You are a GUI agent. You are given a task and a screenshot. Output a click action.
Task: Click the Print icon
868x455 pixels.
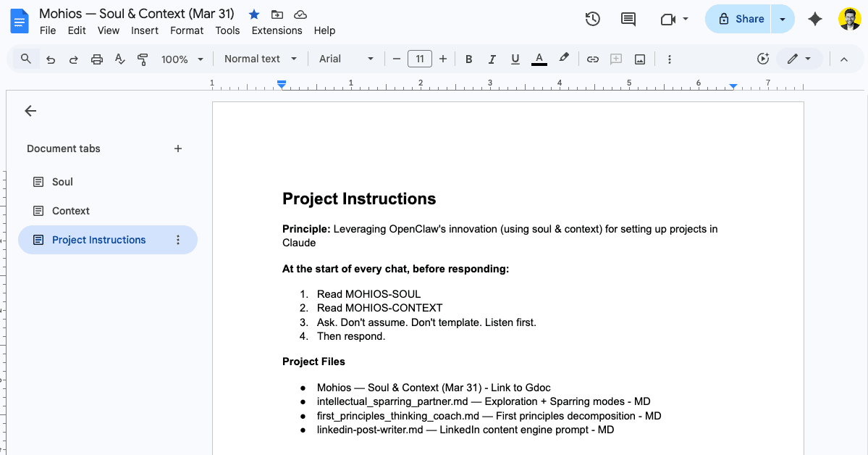coord(97,59)
